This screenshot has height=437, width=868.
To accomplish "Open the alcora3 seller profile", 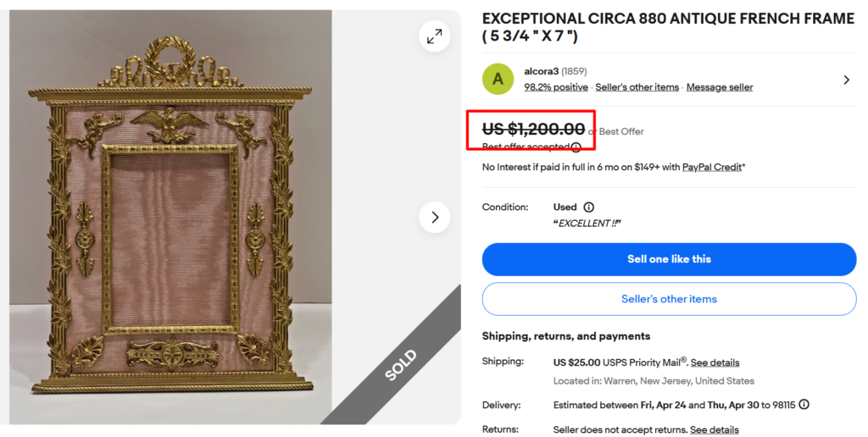I will click(542, 71).
